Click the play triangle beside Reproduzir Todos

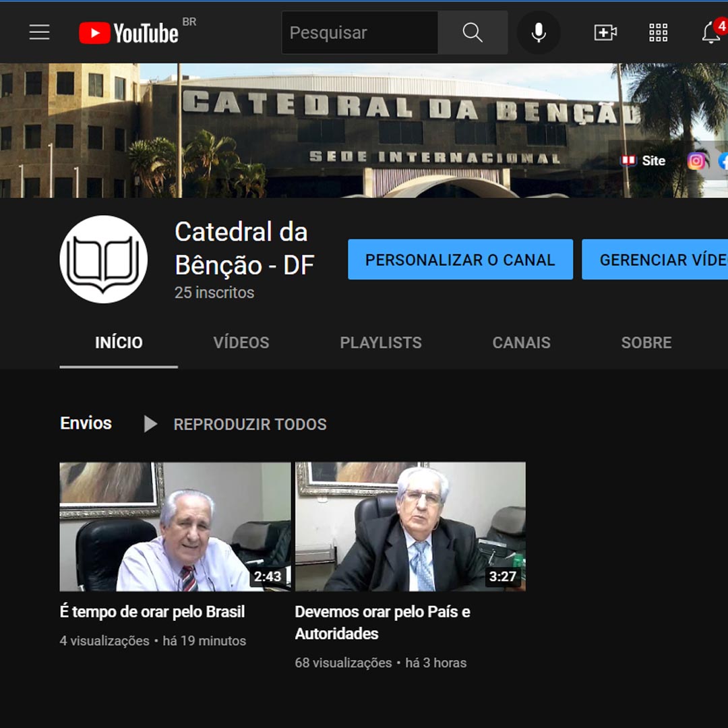point(150,424)
